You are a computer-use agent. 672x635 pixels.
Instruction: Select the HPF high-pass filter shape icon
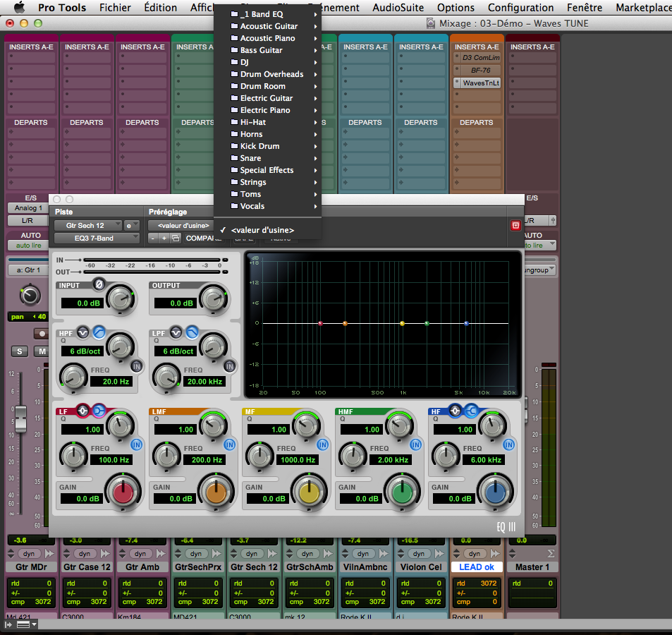pos(99,332)
